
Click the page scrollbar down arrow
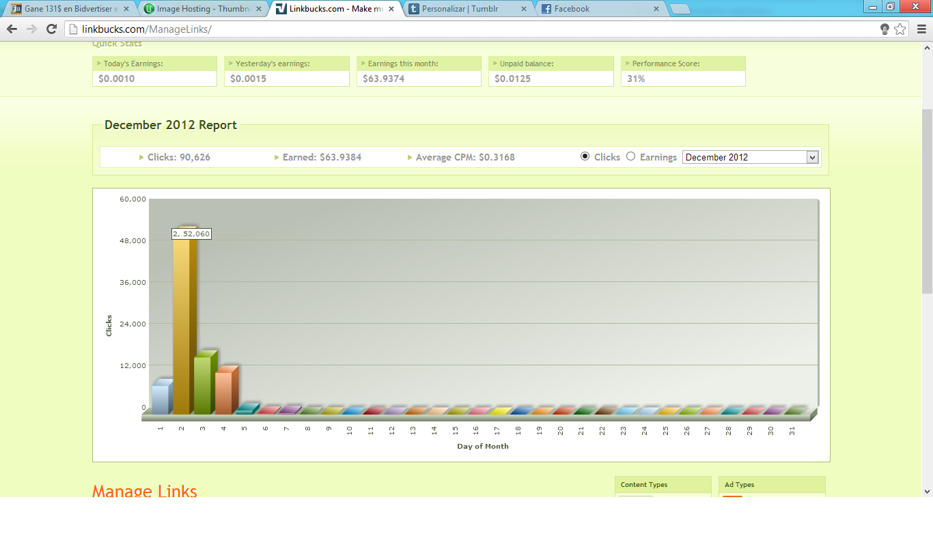click(x=927, y=491)
